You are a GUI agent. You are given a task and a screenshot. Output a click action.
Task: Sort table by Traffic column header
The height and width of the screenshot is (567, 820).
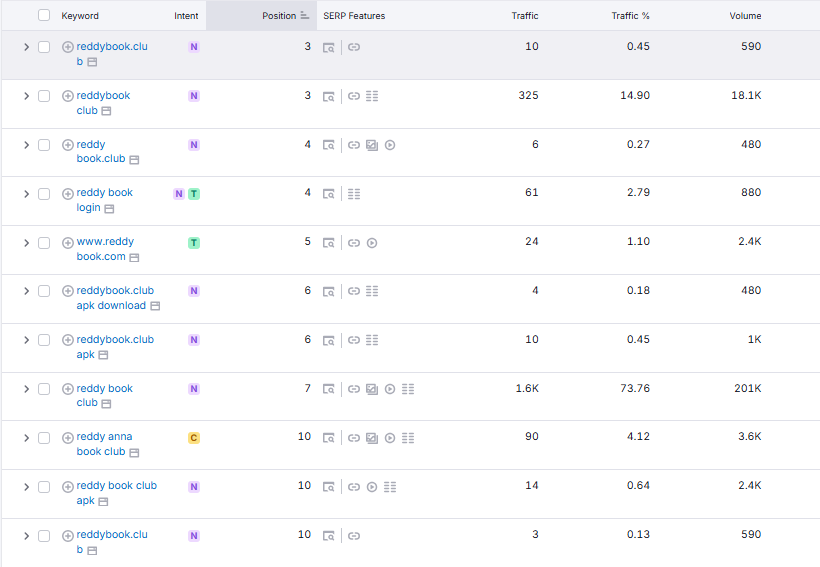tap(525, 16)
